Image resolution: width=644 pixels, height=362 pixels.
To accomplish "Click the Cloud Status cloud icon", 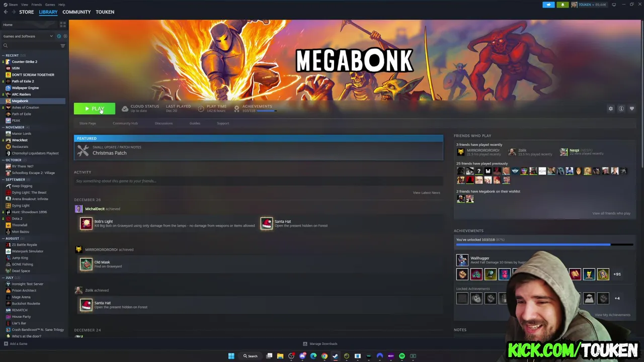I will 125,109.
